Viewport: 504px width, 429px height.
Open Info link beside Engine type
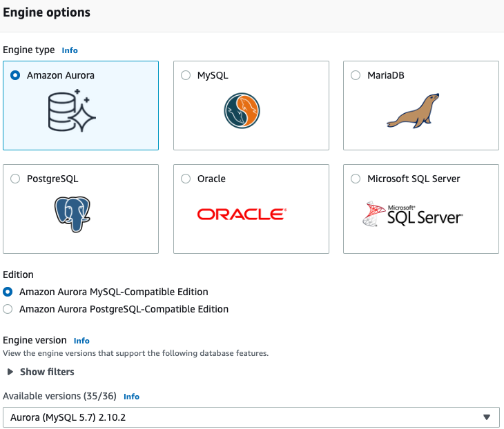pyautogui.click(x=70, y=50)
